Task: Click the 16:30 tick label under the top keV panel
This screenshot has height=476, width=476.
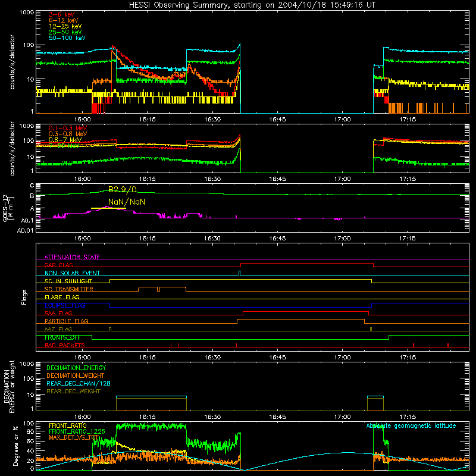Action: [x=212, y=120]
